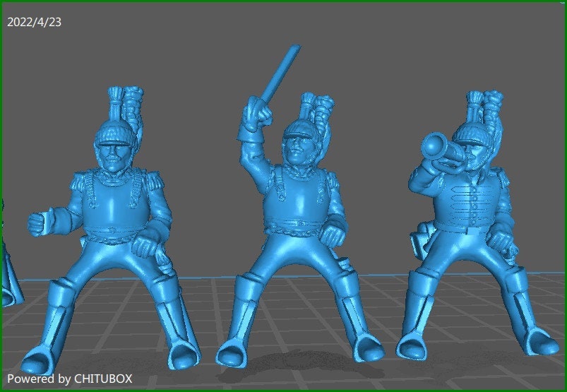Click the middle rider's belt buckle
567x392 pixels.
tap(297, 227)
